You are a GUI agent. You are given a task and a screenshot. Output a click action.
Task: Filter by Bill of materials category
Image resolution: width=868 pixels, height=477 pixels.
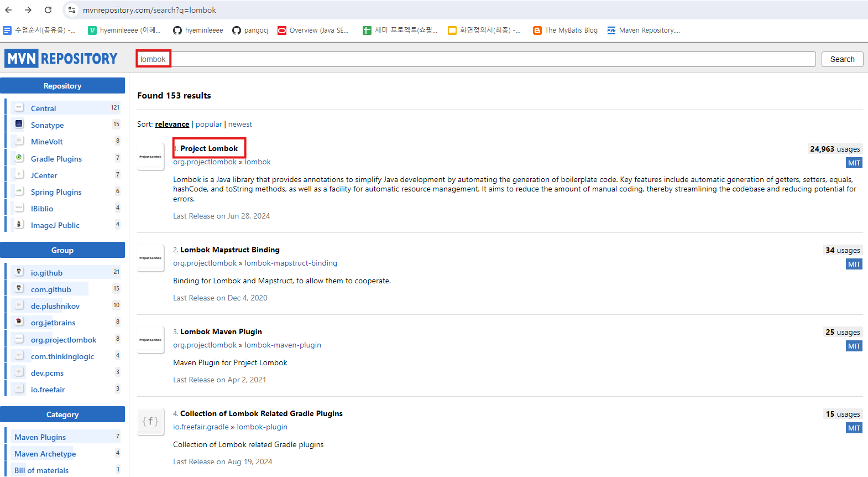tap(41, 470)
